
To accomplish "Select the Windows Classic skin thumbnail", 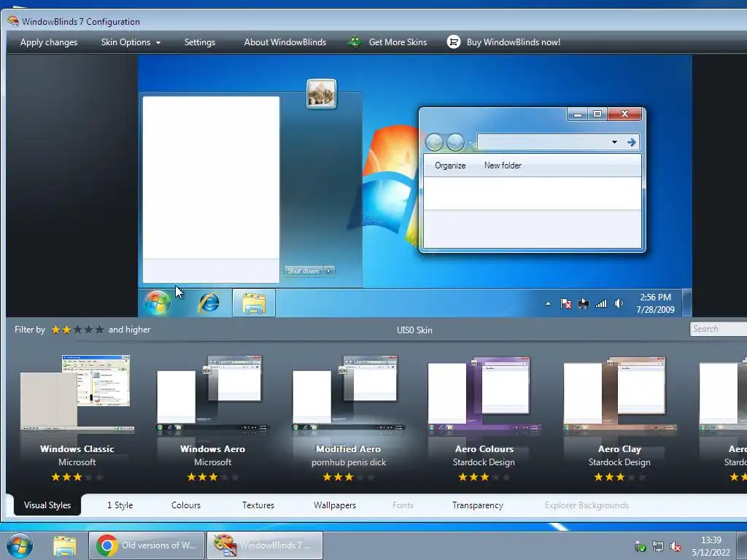I will (x=77, y=393).
